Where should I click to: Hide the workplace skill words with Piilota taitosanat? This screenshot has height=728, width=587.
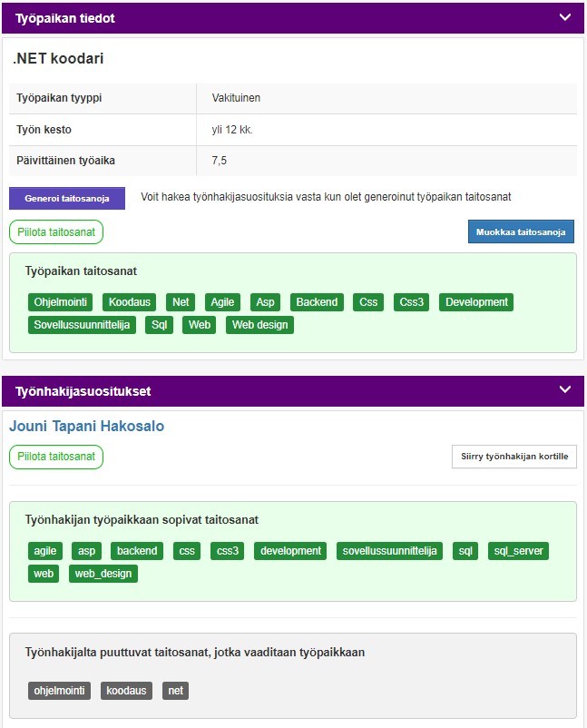coord(56,232)
